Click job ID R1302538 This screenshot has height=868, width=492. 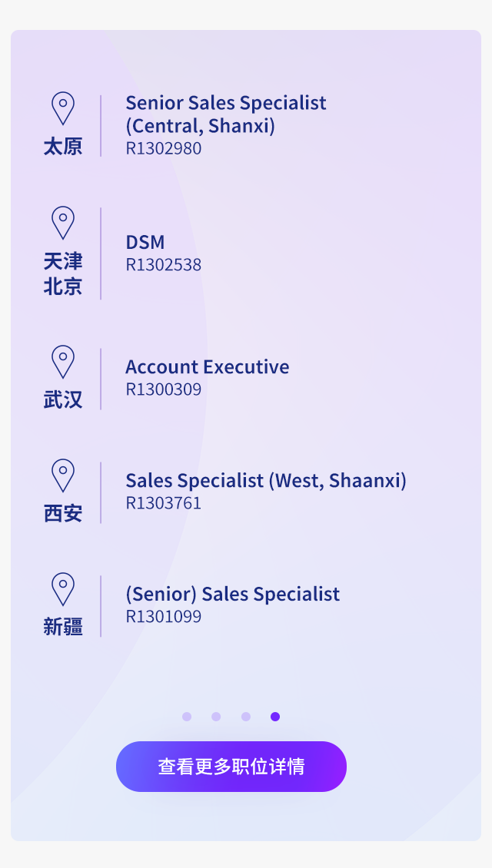point(164,264)
